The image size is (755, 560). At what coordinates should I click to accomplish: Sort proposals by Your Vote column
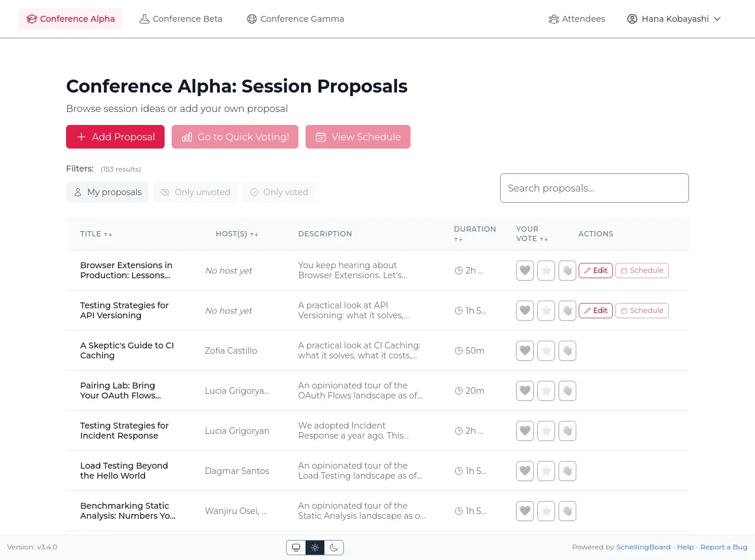532,234
